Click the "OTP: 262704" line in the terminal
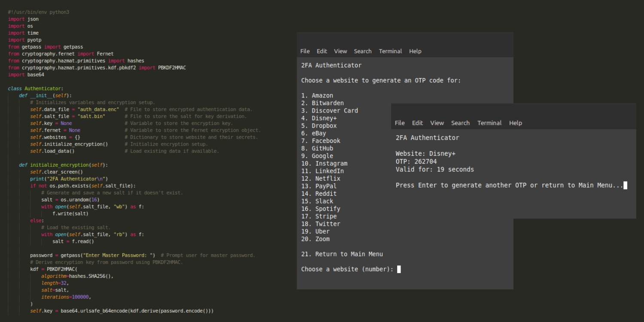Viewport: 644px width, 322px height. 416,161
